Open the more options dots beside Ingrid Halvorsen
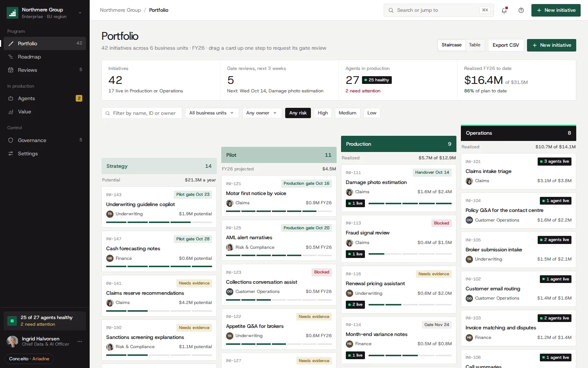The height and width of the screenshot is (368, 588). (80, 342)
